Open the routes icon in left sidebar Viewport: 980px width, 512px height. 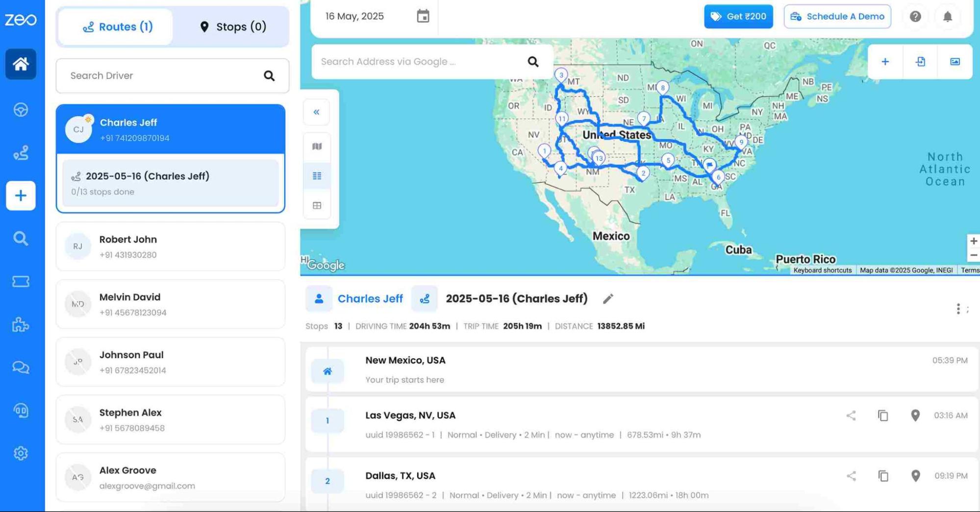(20, 152)
